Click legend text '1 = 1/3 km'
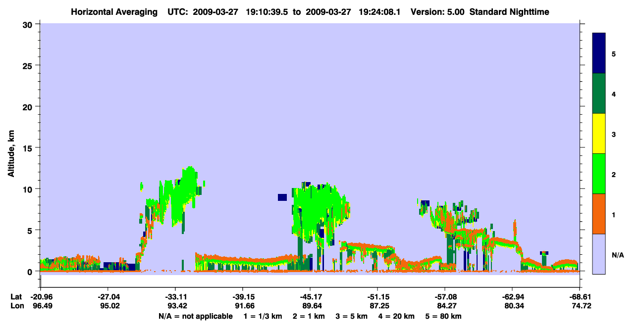644x330 pixels. click(262, 316)
